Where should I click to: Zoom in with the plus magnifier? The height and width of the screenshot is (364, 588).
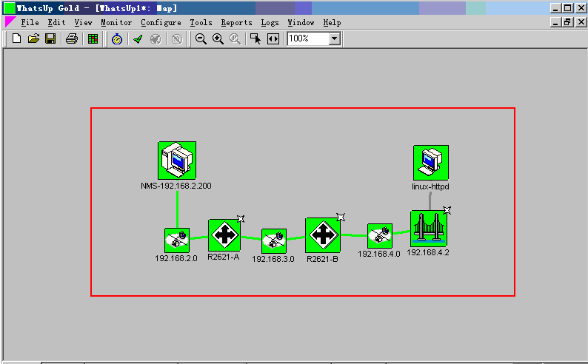(x=218, y=39)
